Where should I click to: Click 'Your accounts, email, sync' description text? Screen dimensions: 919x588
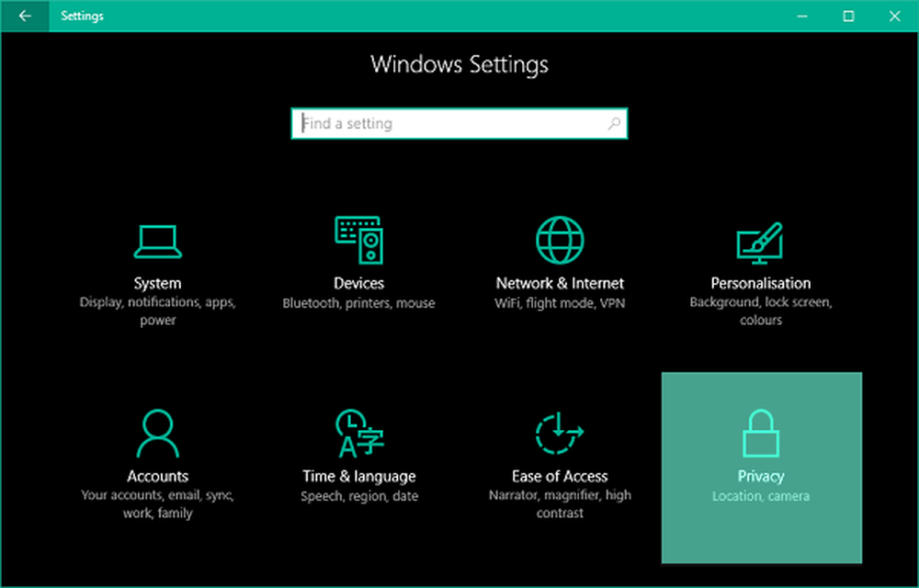157,496
